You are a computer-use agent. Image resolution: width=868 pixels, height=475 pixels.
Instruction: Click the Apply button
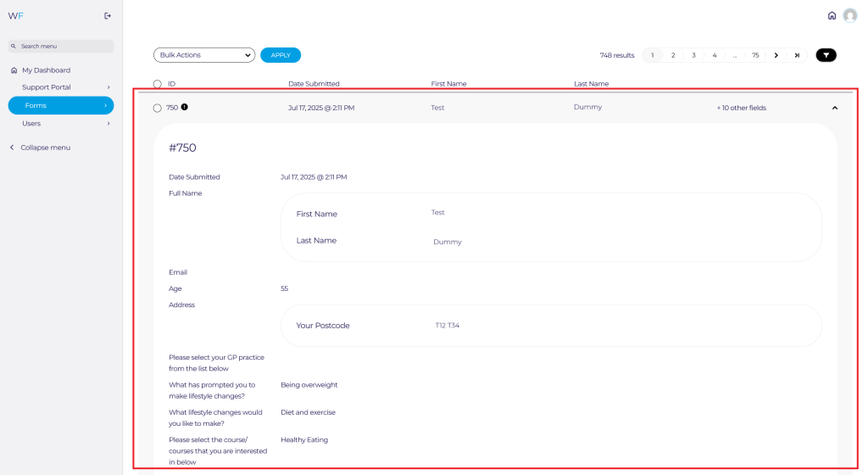[x=281, y=55]
